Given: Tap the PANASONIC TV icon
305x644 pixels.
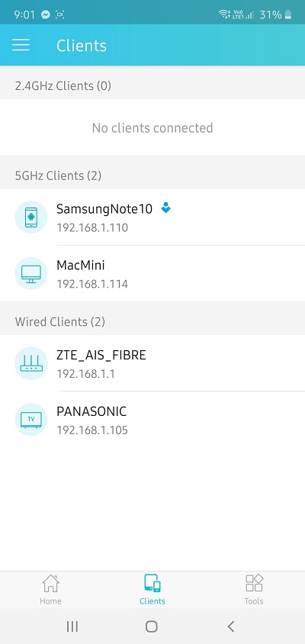Looking at the screenshot, I should pos(31,420).
